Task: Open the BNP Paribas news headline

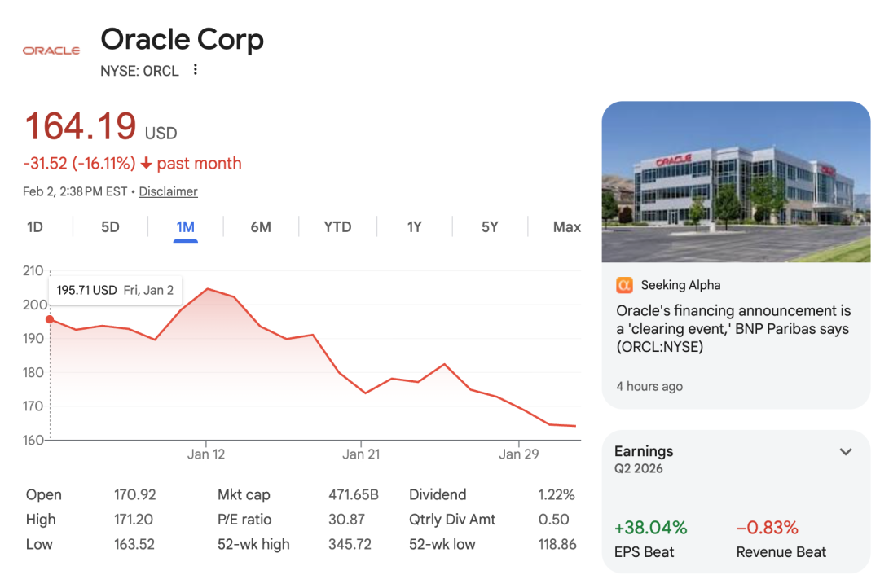Action: pyautogui.click(x=732, y=329)
